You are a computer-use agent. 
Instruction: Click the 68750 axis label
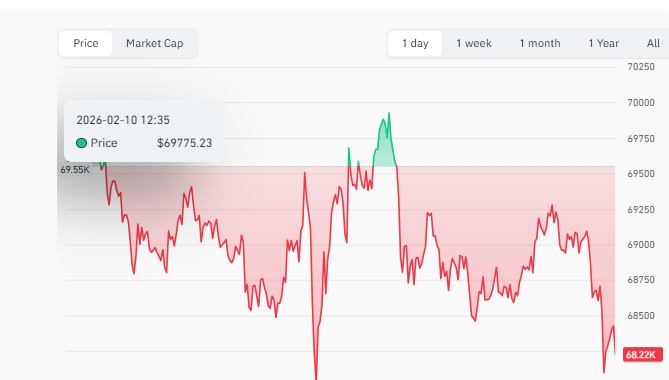click(x=640, y=280)
